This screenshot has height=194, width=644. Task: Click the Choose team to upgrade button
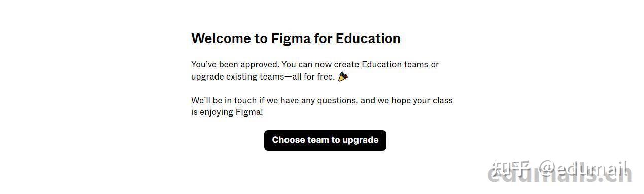coord(325,140)
